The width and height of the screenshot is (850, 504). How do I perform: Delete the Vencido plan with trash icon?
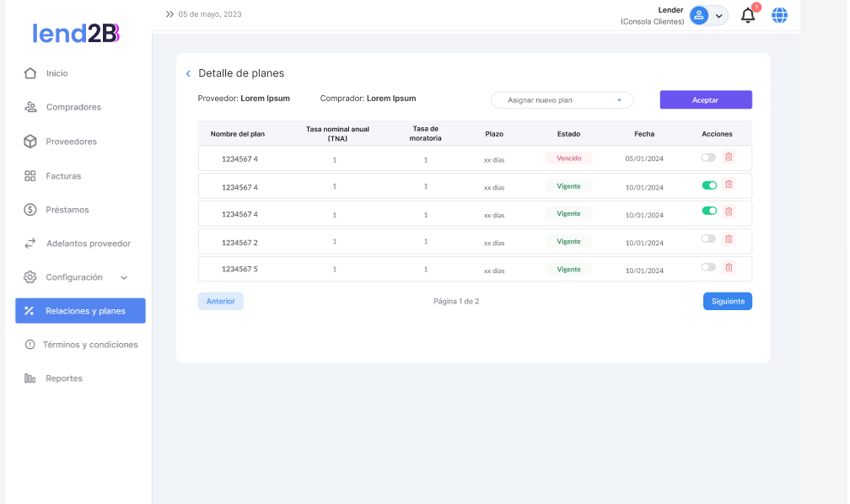point(729,158)
